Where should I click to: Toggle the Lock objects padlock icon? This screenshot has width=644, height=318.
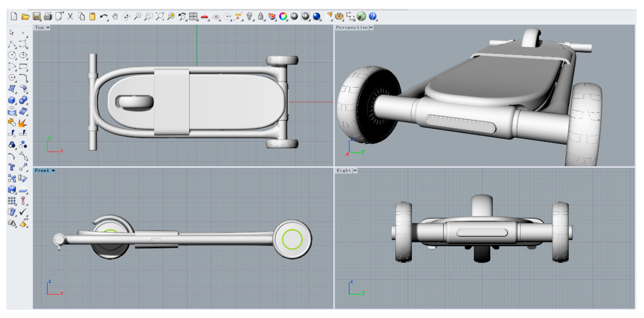pyautogui.click(x=260, y=17)
